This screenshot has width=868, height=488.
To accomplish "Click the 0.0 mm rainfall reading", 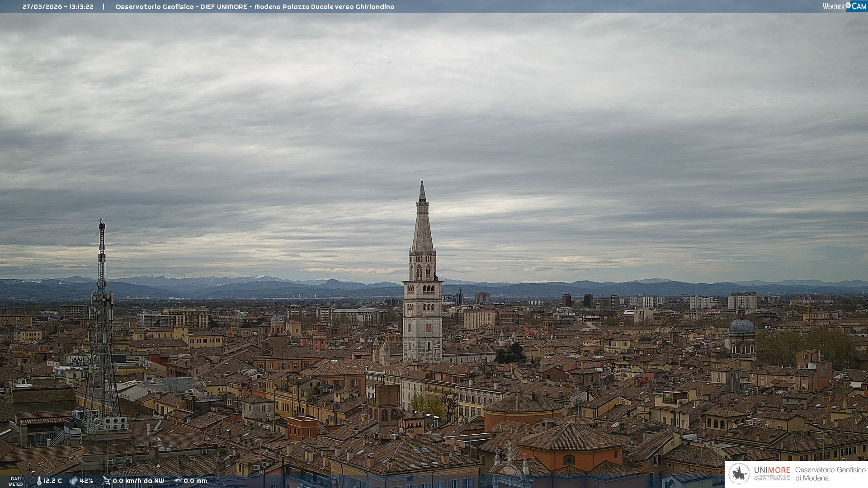I will (x=195, y=481).
